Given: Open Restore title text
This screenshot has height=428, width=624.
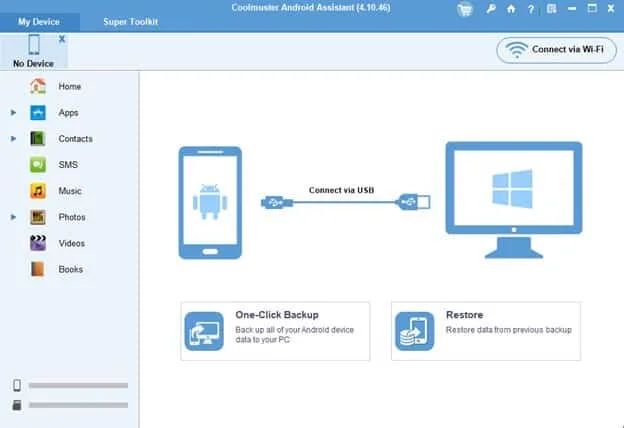Looking at the screenshot, I should pyautogui.click(x=464, y=315).
